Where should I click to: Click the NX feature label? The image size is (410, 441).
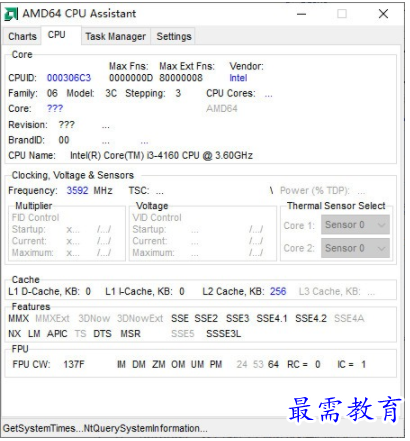[x=14, y=334]
